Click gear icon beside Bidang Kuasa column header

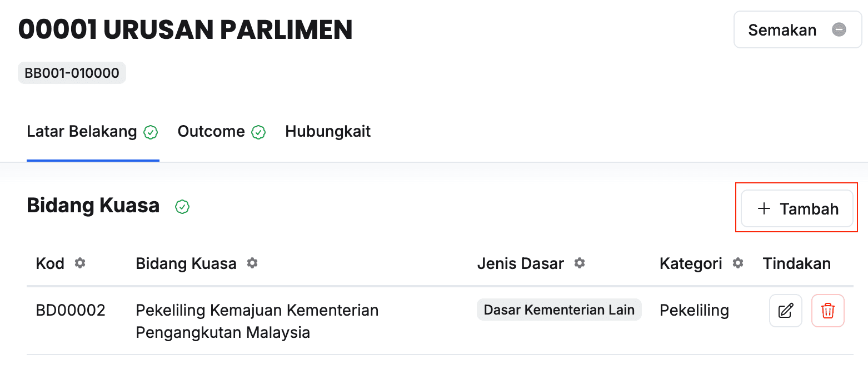252,263
